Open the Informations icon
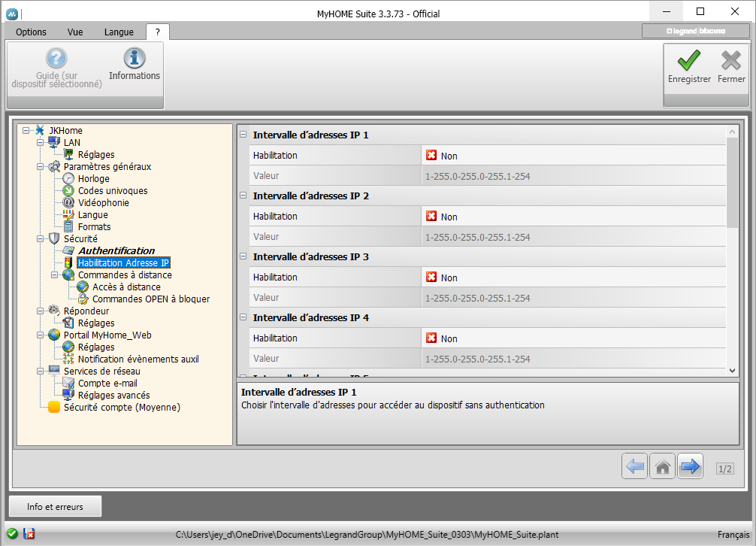Screen dimensions: 756x546 pyautogui.click(x=135, y=59)
